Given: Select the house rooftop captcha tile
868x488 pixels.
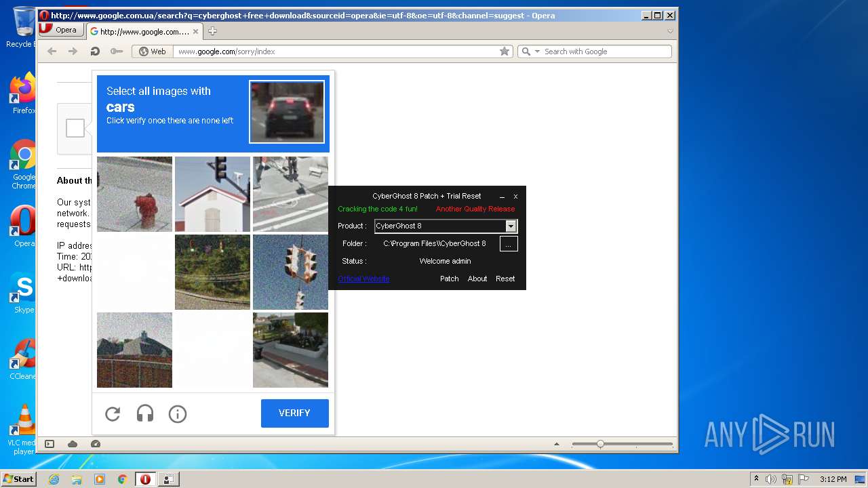Looking at the screenshot, I should [x=134, y=350].
